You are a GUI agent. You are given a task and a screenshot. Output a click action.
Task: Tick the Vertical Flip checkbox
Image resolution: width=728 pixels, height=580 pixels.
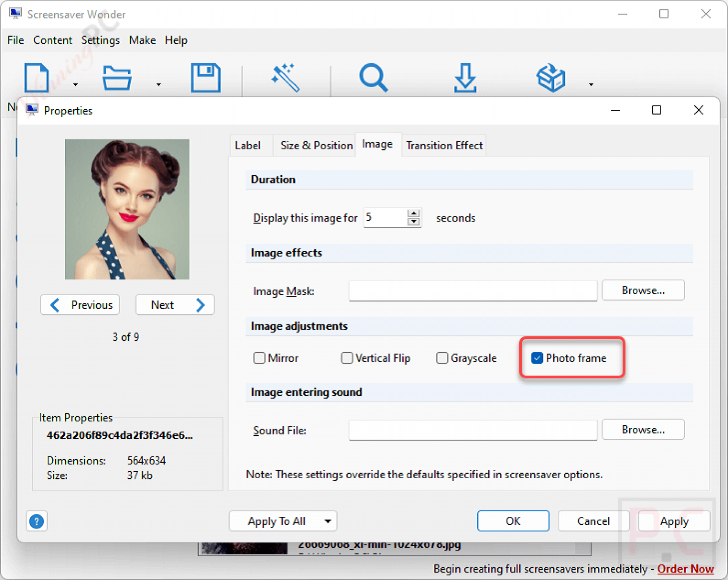pyautogui.click(x=347, y=358)
